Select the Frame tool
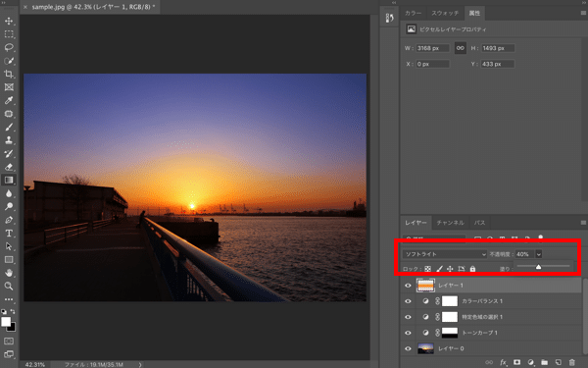The width and height of the screenshot is (588, 368). 9,87
